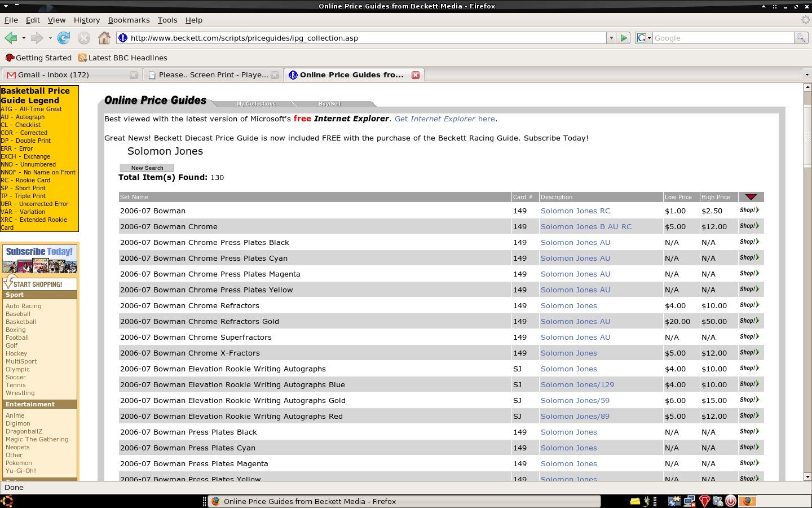Click Shop! for Bowman Chrome Superfractors row
The height and width of the screenshot is (508, 812).
click(749, 336)
